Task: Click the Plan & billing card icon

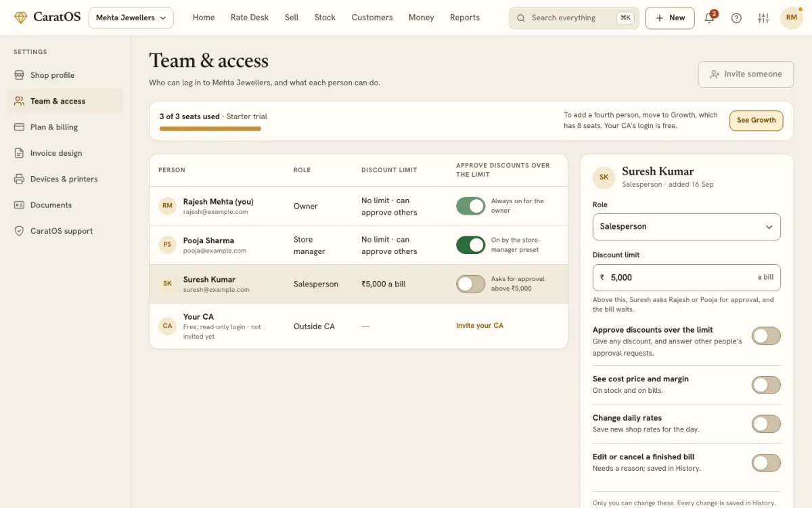Action: [19, 127]
